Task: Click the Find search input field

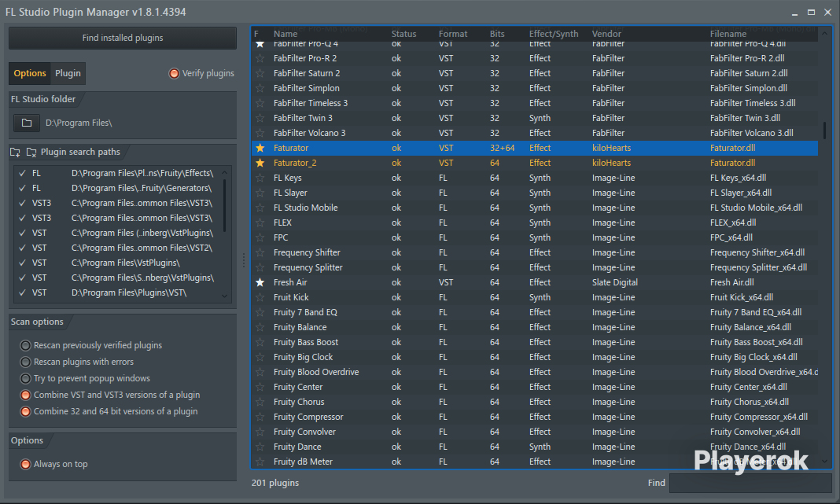Action: coord(750,483)
